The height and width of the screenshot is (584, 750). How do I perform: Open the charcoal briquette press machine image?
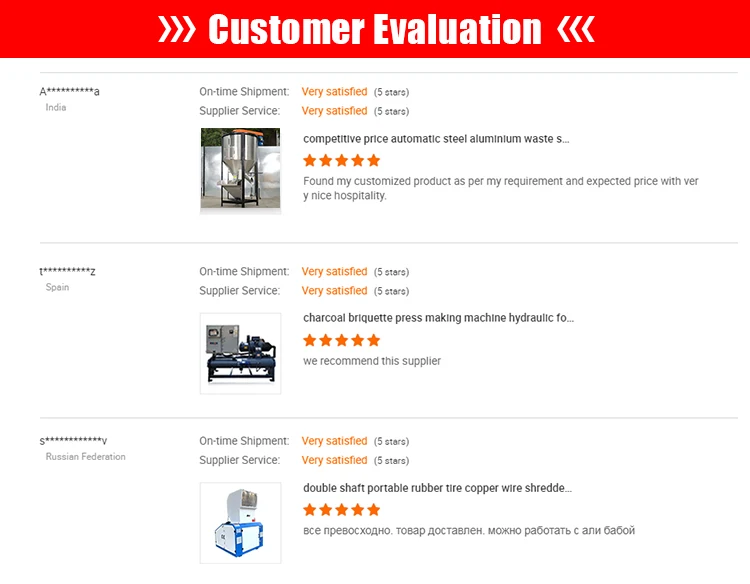pos(241,353)
